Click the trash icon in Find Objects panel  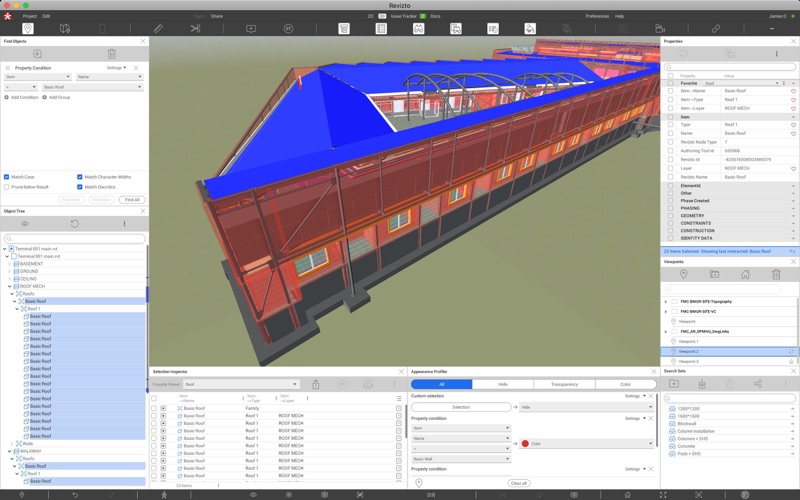[111, 54]
